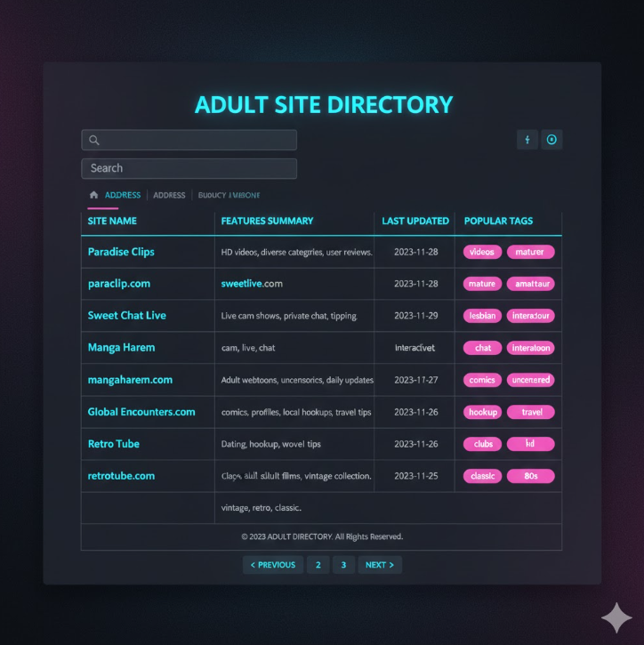Screen dimensions: 644x645
Task: Click the input field labeled Search
Action: click(189, 168)
